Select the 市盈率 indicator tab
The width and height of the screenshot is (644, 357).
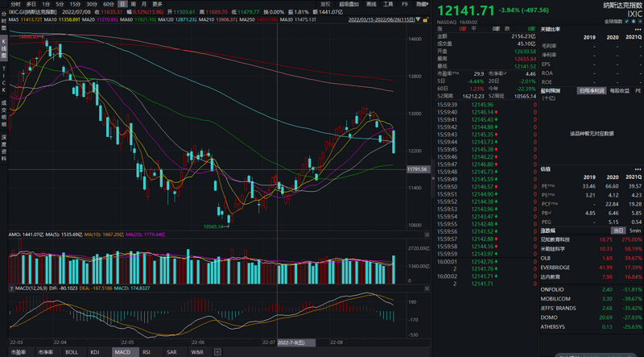point(19,352)
